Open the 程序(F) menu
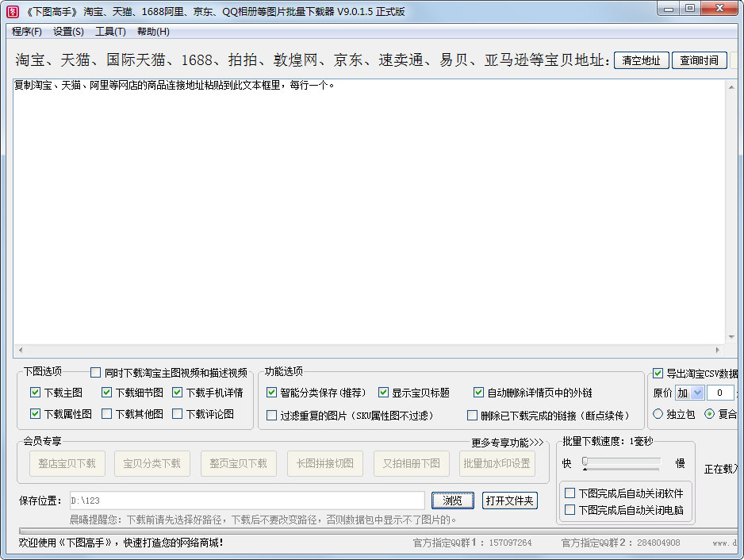 [27, 32]
